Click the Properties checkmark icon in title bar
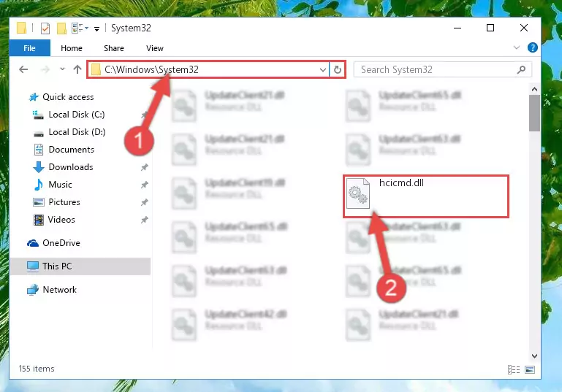Viewport: 562px width, 392px height. 45,28
